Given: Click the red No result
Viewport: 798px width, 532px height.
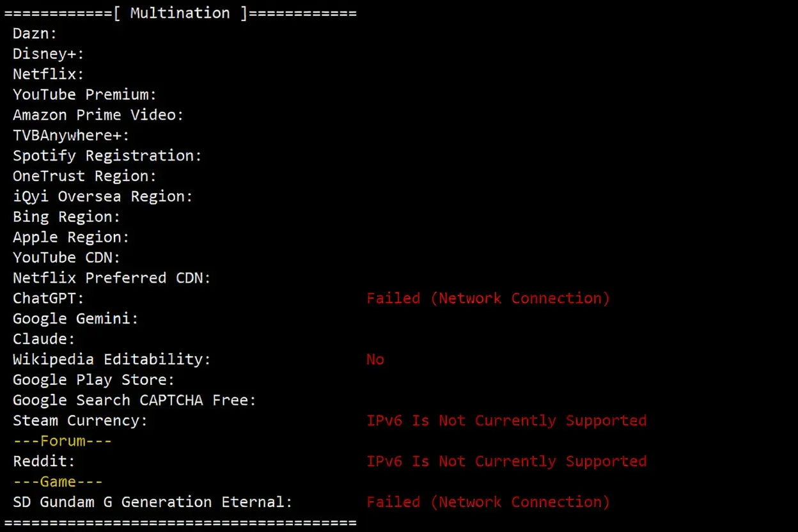Looking at the screenshot, I should pyautogui.click(x=375, y=360).
